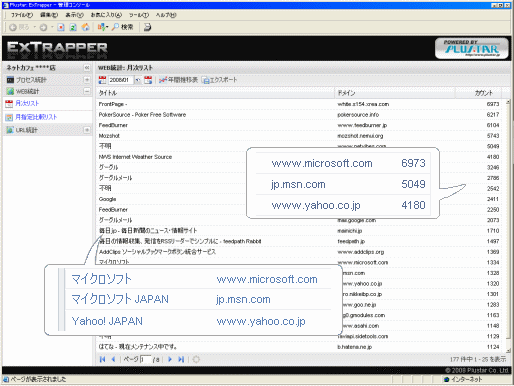
Task: Click the Plustar powered-by logo
Action: [472, 49]
